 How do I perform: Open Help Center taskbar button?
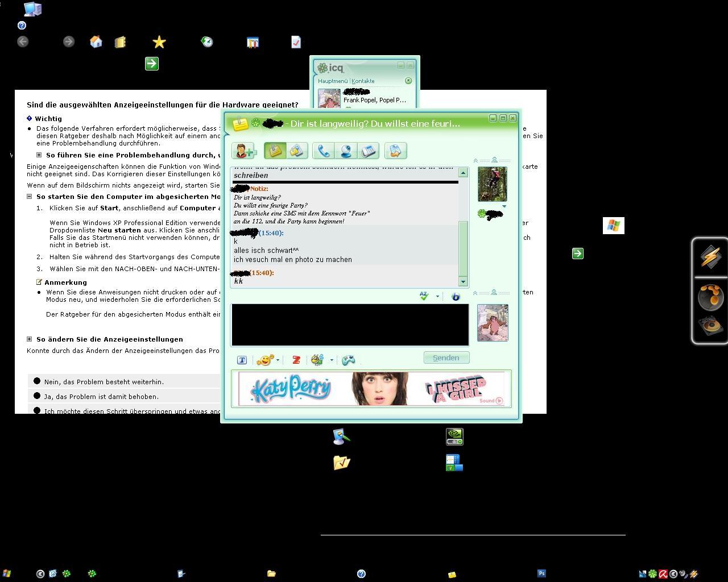[361, 574]
